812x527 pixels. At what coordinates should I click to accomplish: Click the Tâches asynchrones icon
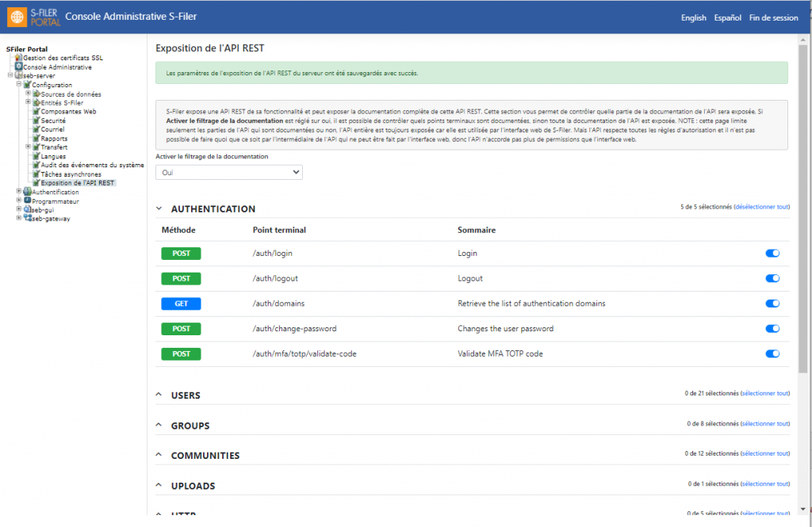pos(36,174)
